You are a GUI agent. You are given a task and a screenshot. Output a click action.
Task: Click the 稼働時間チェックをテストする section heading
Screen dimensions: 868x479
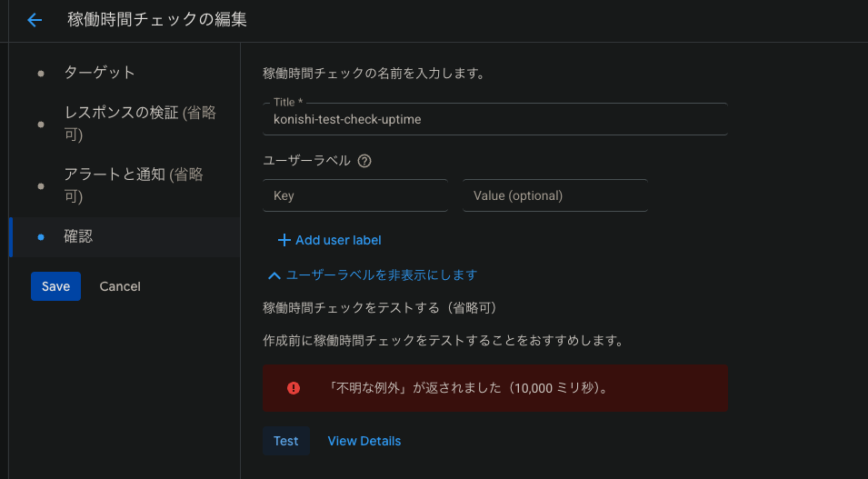[x=380, y=308]
